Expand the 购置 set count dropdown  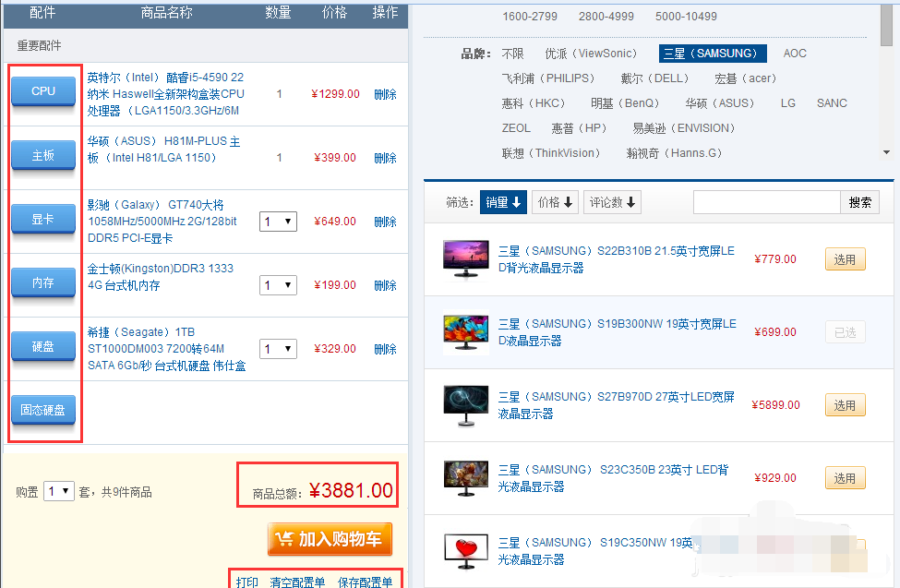(x=59, y=492)
